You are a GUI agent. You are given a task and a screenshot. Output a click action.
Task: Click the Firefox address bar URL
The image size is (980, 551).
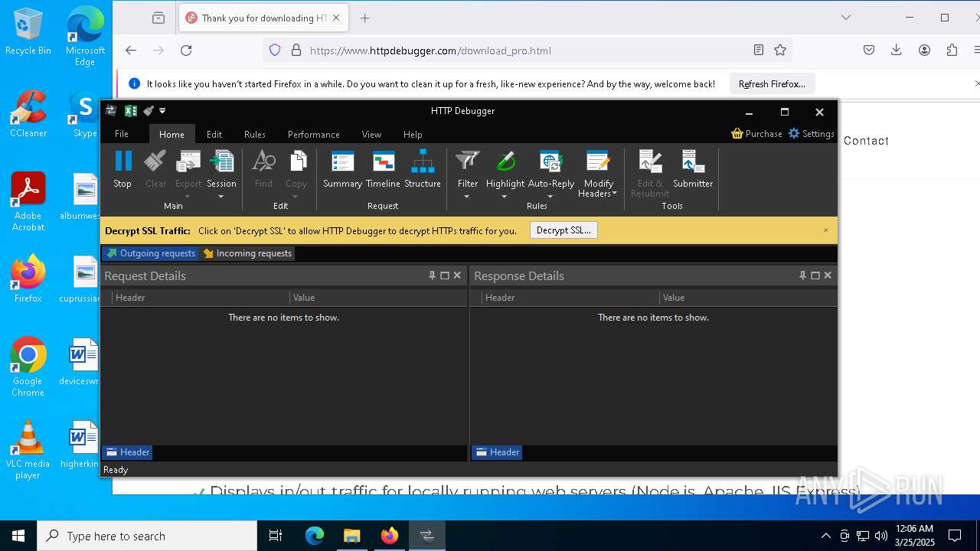(430, 51)
